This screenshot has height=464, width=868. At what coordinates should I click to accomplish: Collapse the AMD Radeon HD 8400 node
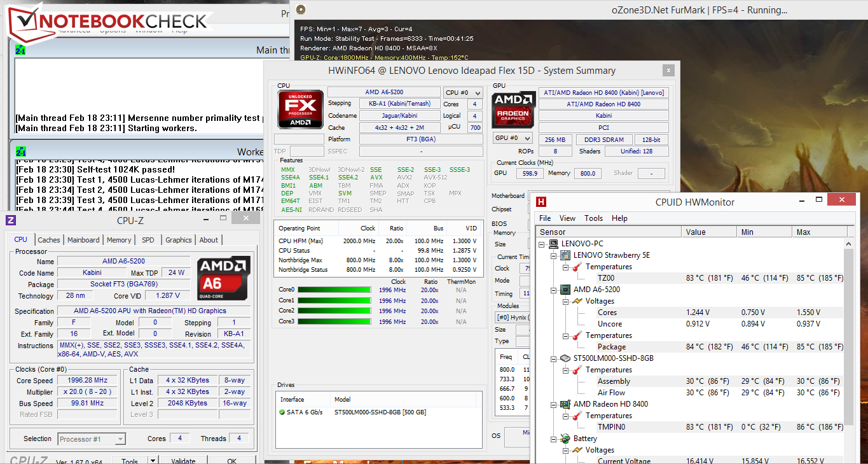(x=554, y=404)
